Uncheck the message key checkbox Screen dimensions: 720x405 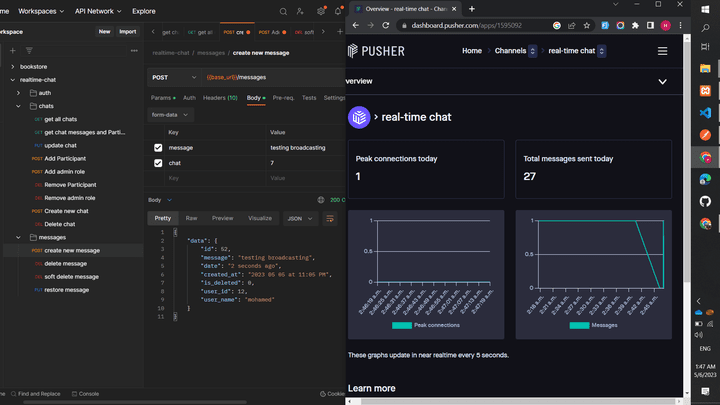(158, 148)
